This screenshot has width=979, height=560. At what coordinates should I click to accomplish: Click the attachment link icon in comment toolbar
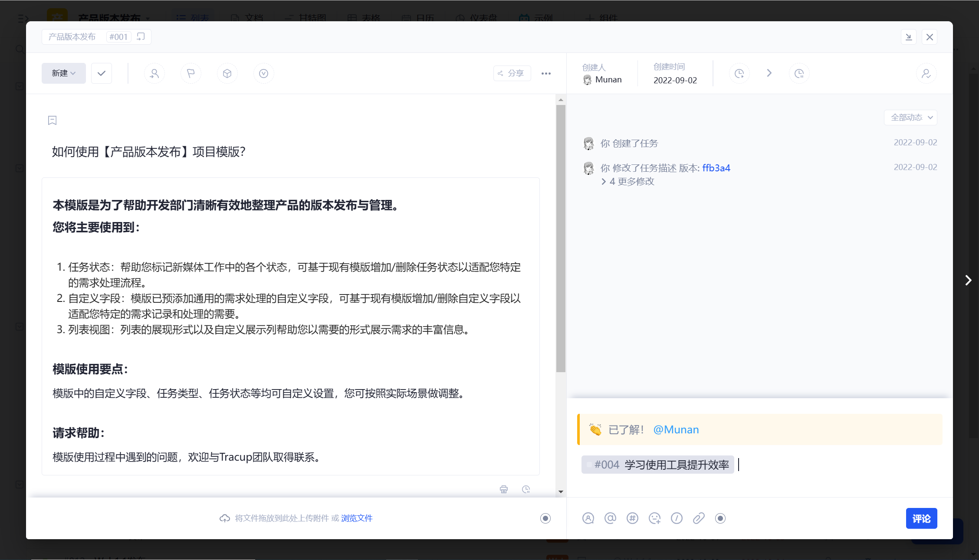click(x=699, y=518)
